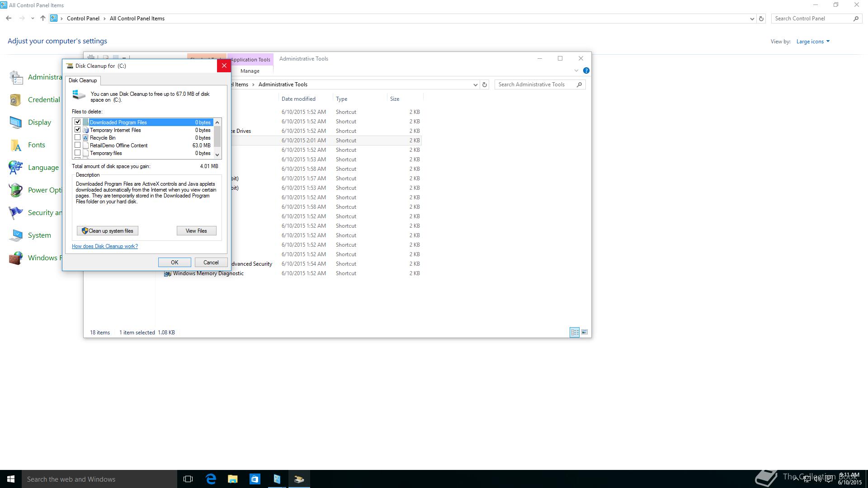868x488 pixels.
Task: Check the Temporary files checkbox
Action: click(78, 153)
